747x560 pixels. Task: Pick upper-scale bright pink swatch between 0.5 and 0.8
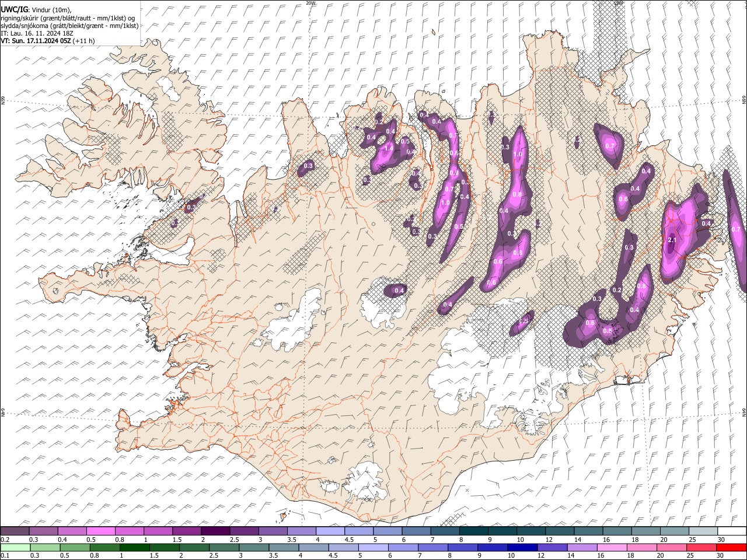(100, 531)
